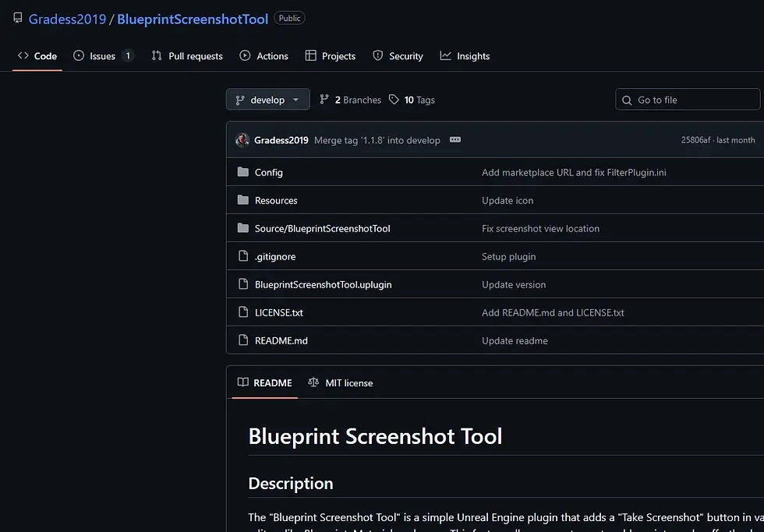Open the README.md file

(281, 340)
